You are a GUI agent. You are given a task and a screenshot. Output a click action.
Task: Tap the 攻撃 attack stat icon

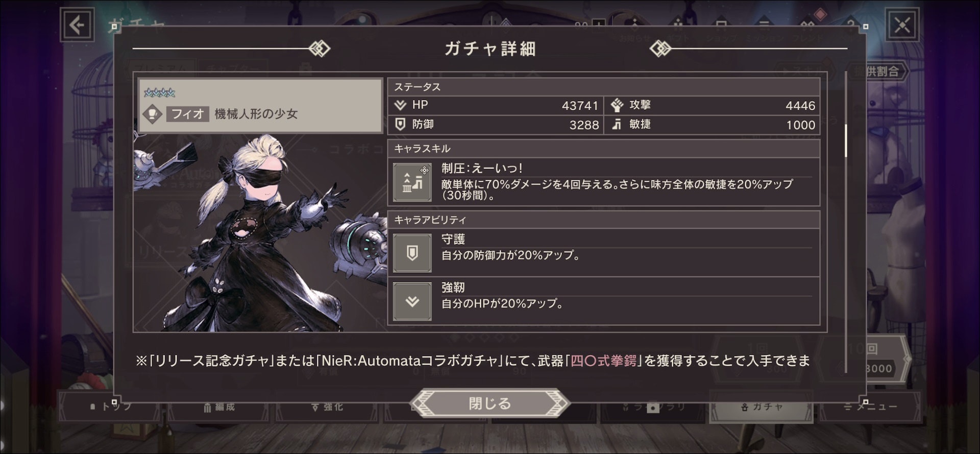click(617, 105)
